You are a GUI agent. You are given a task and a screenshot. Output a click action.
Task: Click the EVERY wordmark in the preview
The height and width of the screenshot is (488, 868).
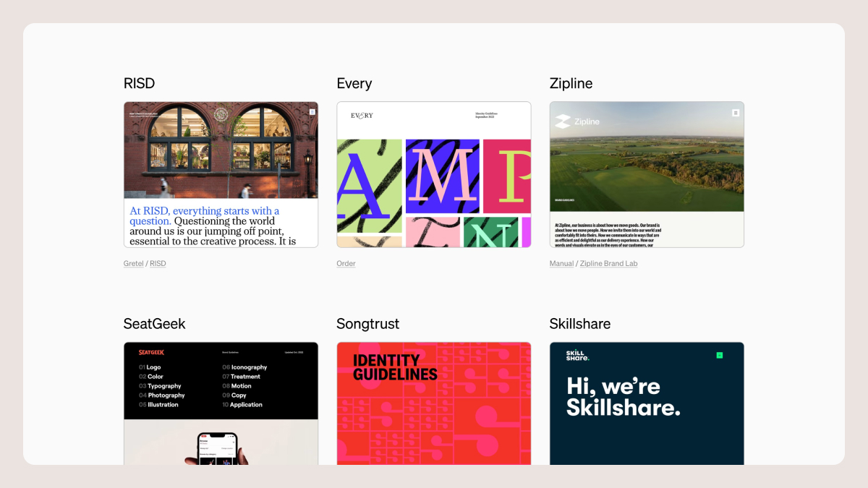pos(362,116)
